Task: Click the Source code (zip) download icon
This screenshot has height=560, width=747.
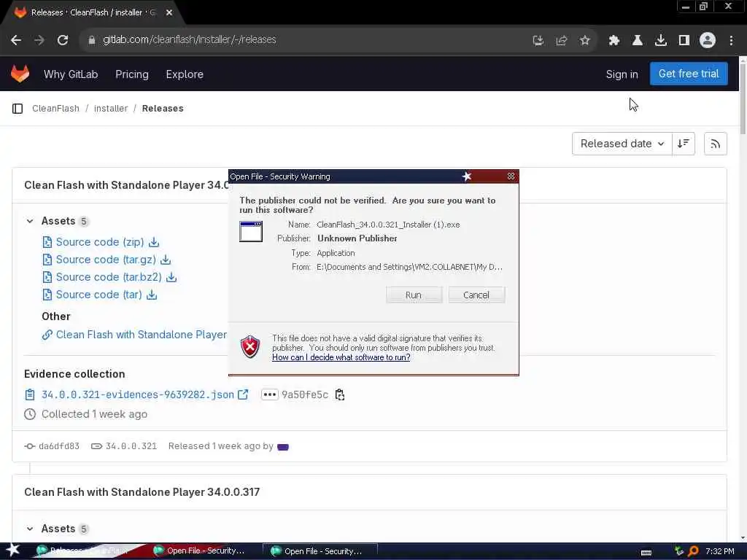Action: point(153,242)
